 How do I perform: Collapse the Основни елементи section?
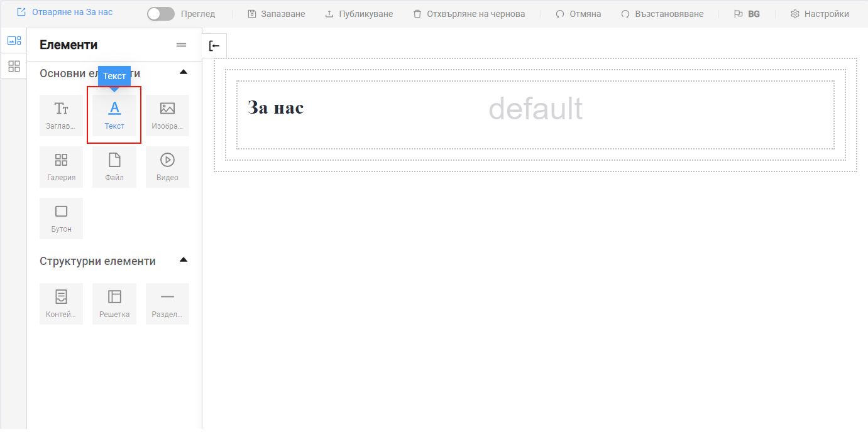point(183,72)
